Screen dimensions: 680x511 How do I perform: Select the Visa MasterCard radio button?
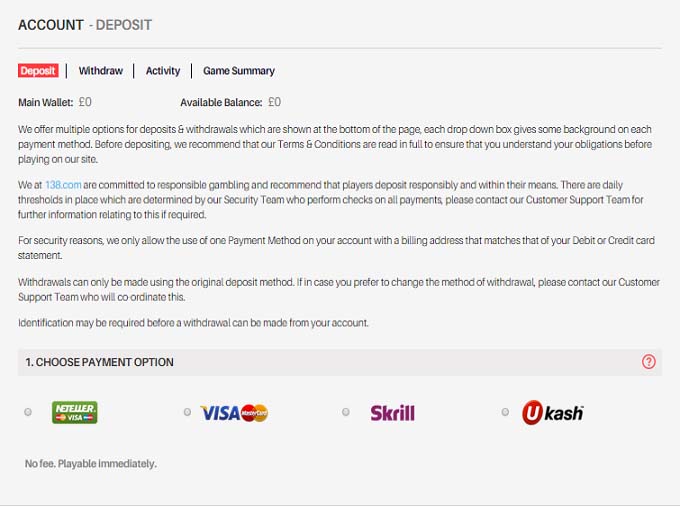coord(187,412)
